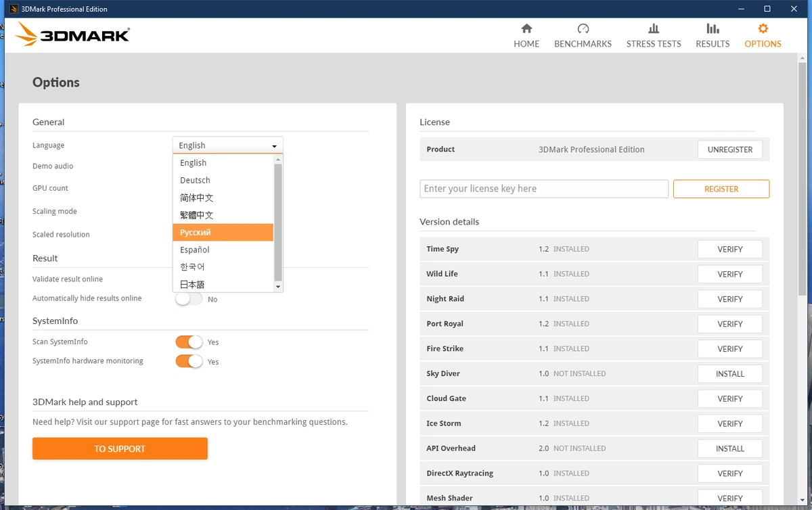Click the 3DMark title bar app icon

click(13, 9)
